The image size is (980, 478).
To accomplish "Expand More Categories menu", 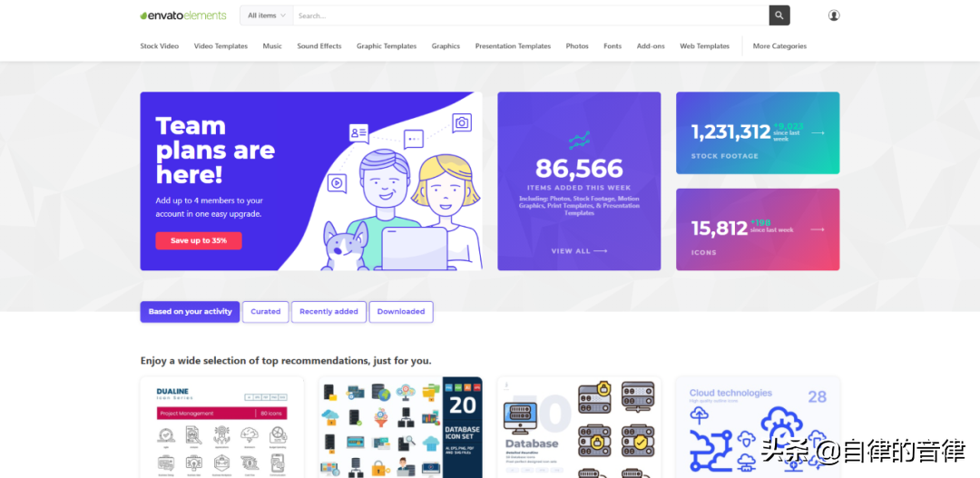I will point(779,46).
